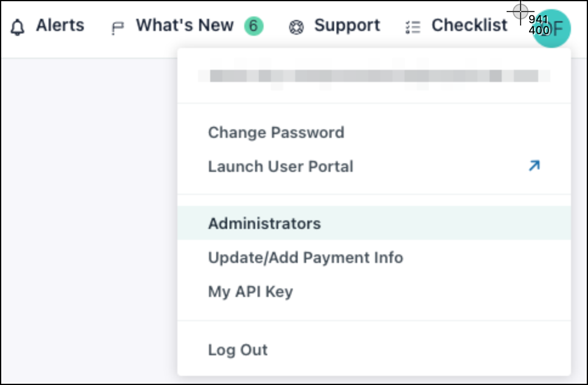588x385 pixels.
Task: Log Out from the account menu
Action: click(x=238, y=350)
